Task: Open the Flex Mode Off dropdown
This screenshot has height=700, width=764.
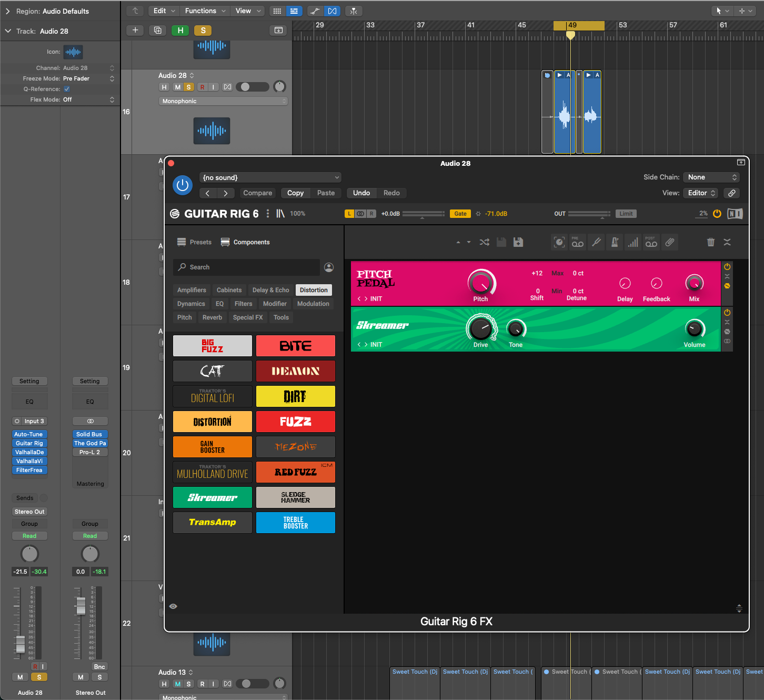Action: tap(88, 99)
